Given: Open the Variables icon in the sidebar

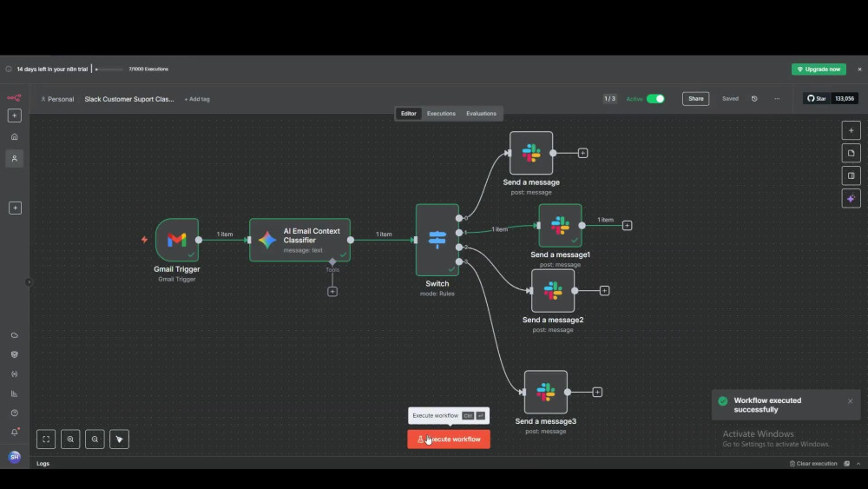Looking at the screenshot, I should click(x=15, y=374).
